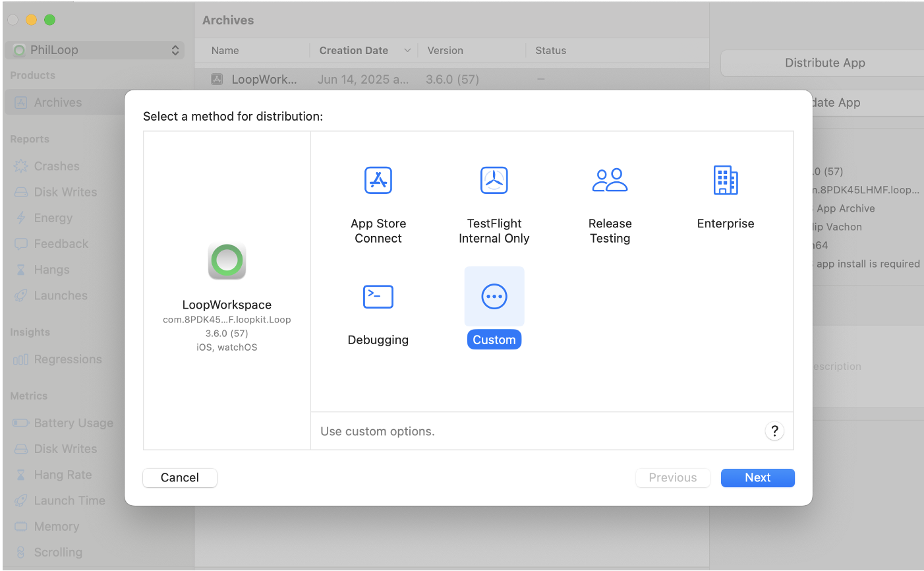Viewport: 924px width, 571px height.
Task: Click the Previous button
Action: coord(673,478)
